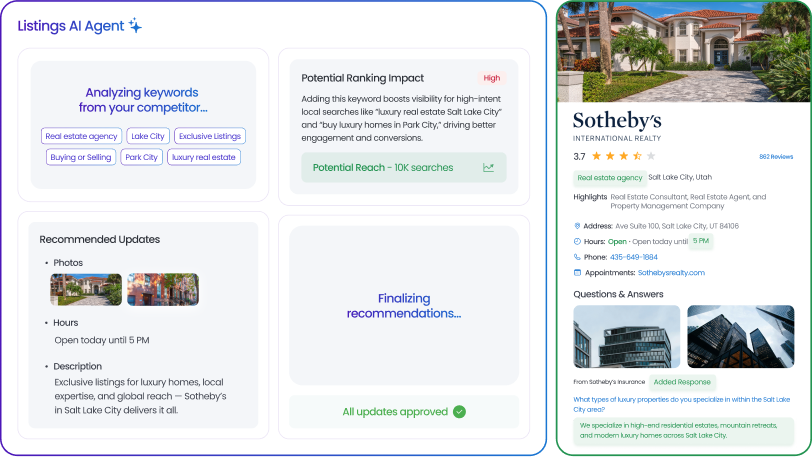Select the luxury real estate keyword chip
This screenshot has height=457, width=812.
[x=204, y=157]
